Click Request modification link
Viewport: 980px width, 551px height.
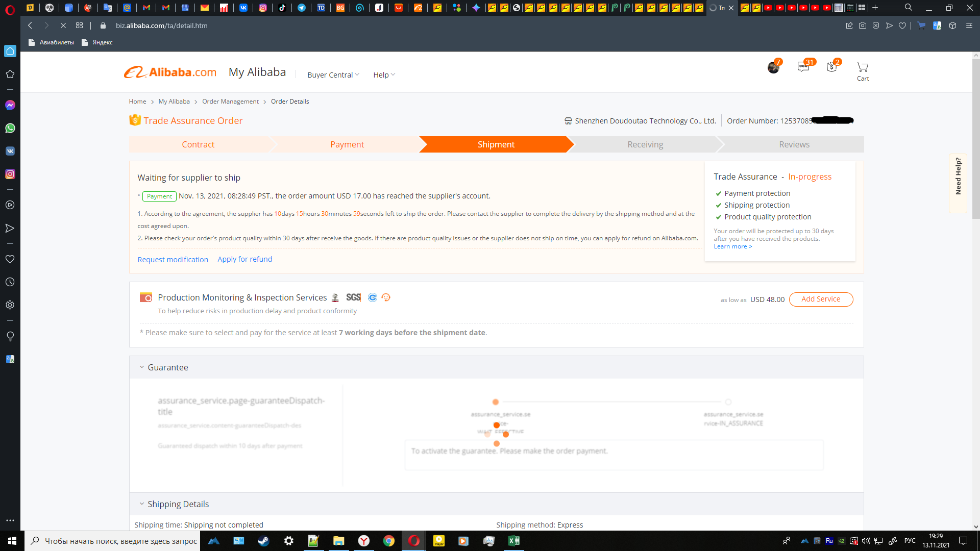click(x=173, y=260)
